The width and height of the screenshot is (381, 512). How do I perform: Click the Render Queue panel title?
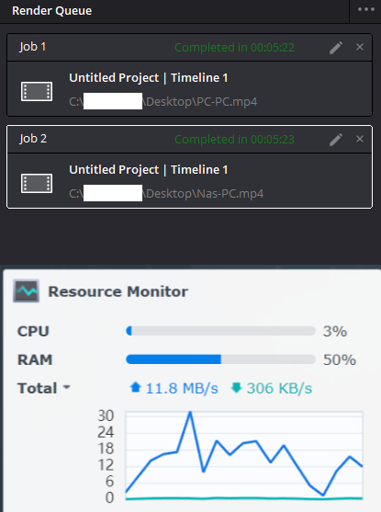point(52,11)
